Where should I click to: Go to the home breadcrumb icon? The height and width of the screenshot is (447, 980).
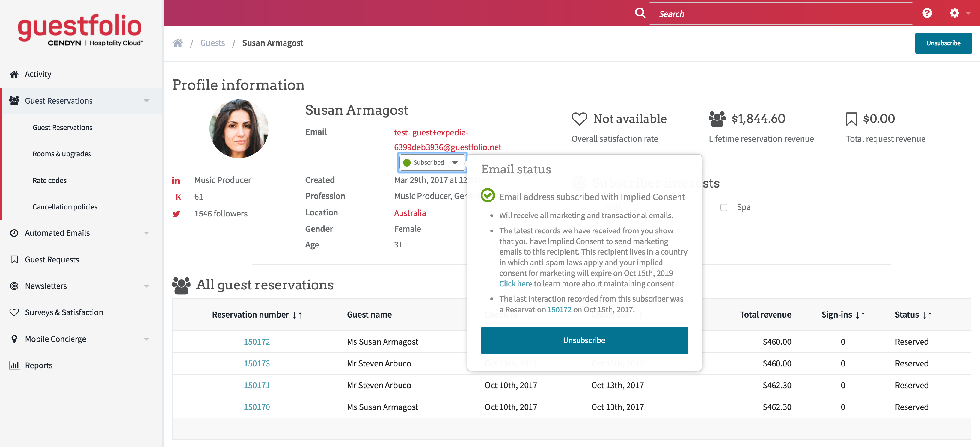[178, 43]
